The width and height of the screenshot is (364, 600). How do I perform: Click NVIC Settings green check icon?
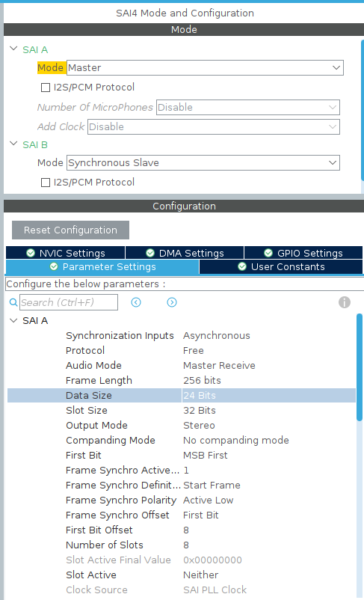pyautogui.click(x=31, y=253)
